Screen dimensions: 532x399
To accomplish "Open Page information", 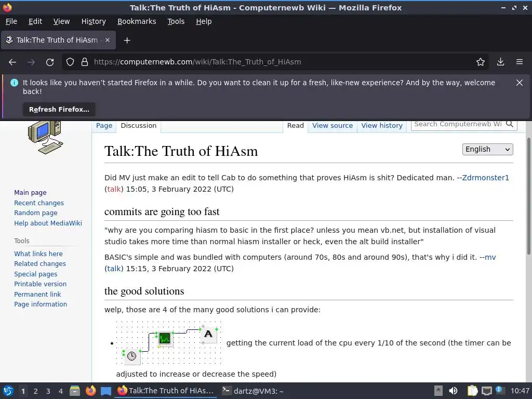I will 41,304.
